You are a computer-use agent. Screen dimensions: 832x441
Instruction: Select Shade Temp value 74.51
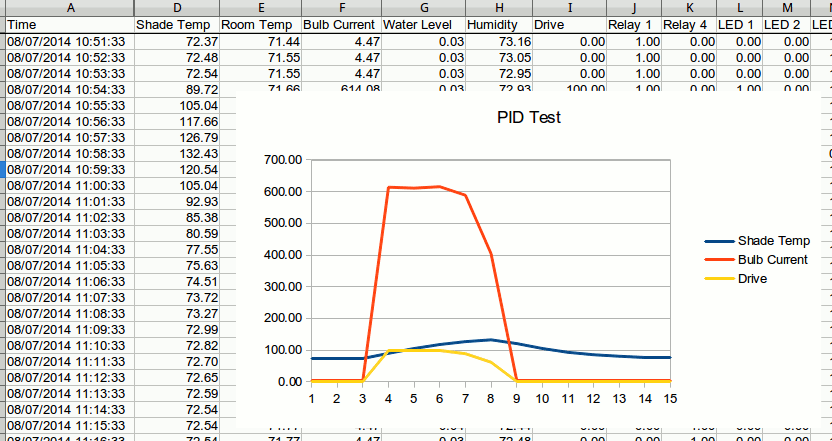177,281
